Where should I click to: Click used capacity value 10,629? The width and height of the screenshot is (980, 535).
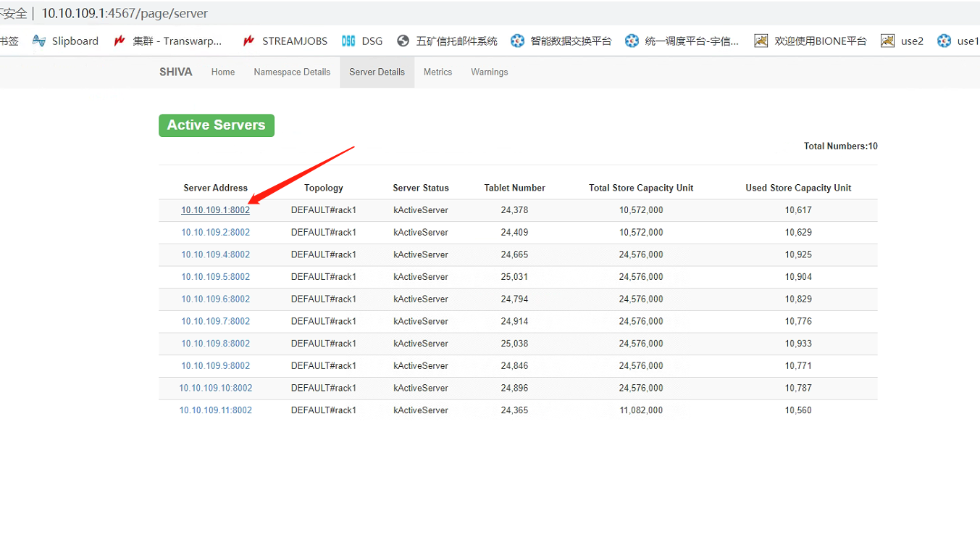[798, 233]
